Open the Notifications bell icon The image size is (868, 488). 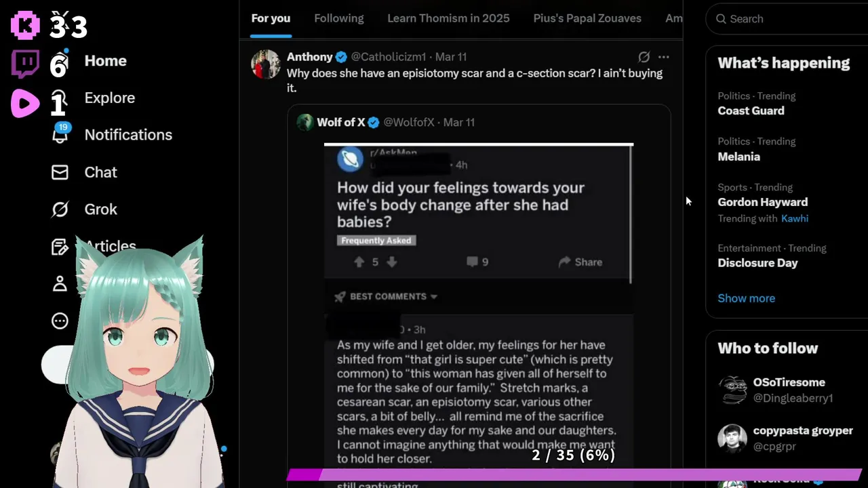pyautogui.click(x=60, y=134)
